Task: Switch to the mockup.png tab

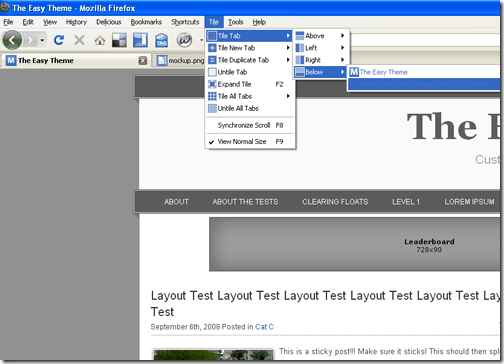Action: point(180,61)
